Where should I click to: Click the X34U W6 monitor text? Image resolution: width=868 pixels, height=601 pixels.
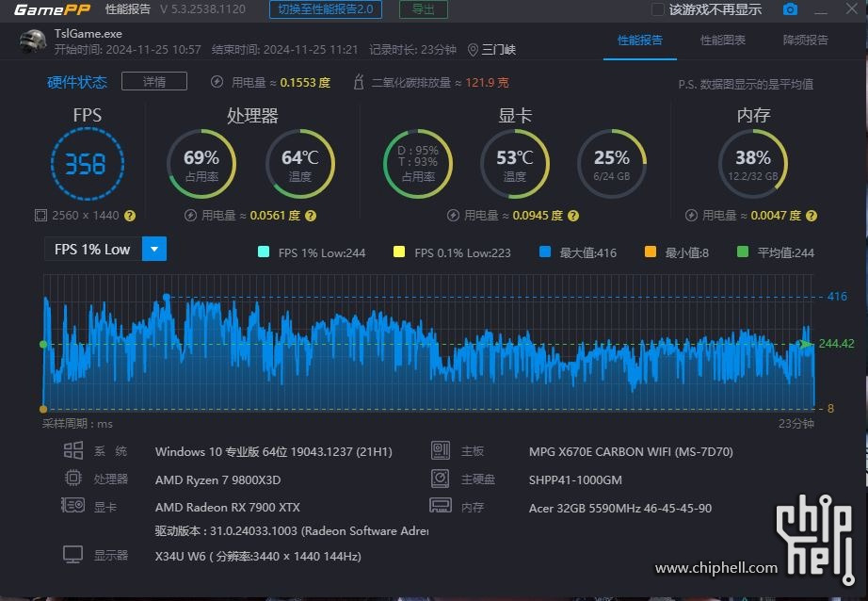point(258,556)
